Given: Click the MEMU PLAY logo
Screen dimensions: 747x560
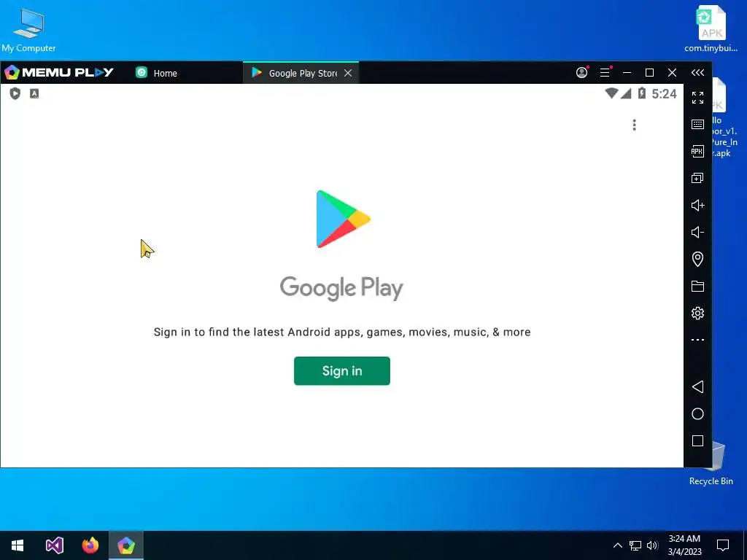Looking at the screenshot, I should (59, 72).
